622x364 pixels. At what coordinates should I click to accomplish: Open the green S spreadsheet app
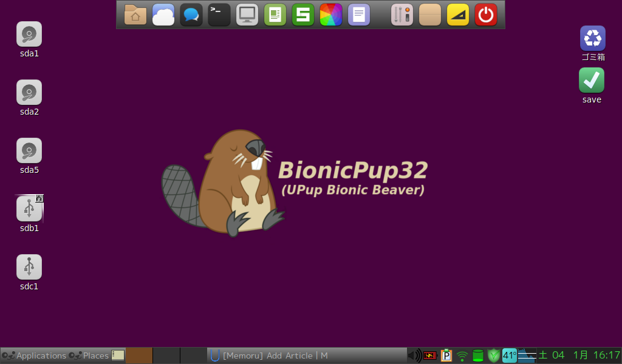coord(303,15)
